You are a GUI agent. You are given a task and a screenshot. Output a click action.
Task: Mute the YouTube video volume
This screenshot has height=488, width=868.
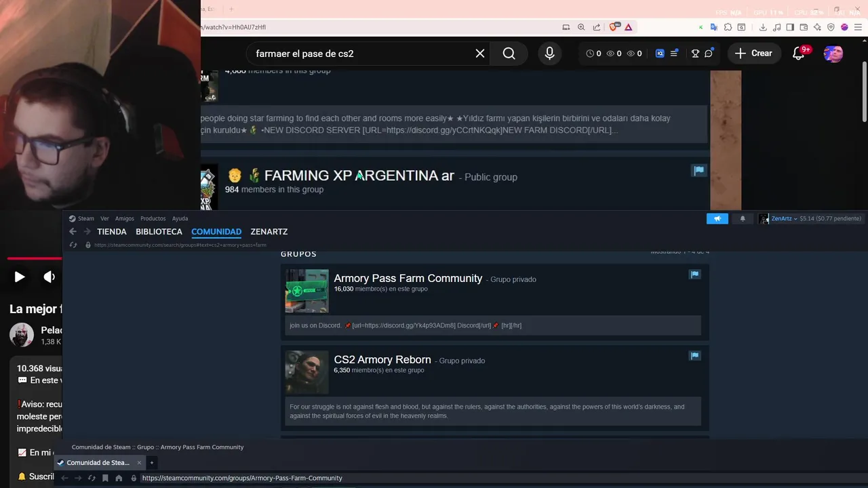point(49,277)
